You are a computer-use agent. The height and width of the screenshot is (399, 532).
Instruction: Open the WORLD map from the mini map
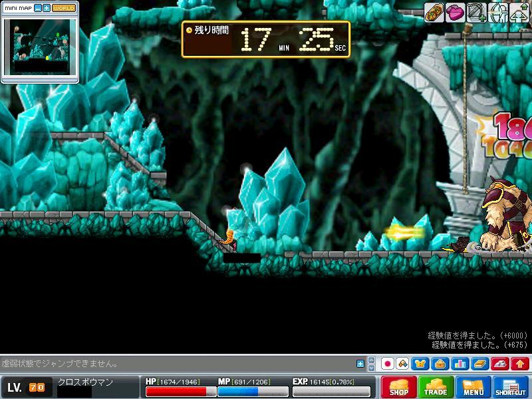point(64,8)
